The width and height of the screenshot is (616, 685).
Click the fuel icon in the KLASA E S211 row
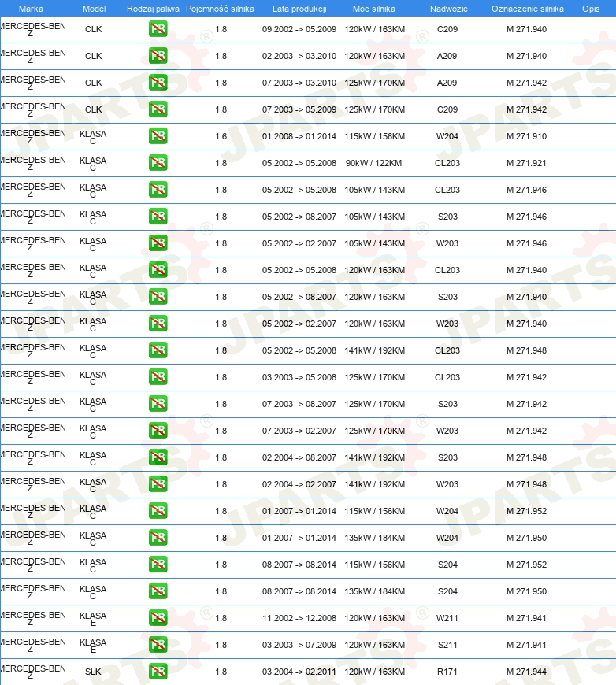coord(158,644)
